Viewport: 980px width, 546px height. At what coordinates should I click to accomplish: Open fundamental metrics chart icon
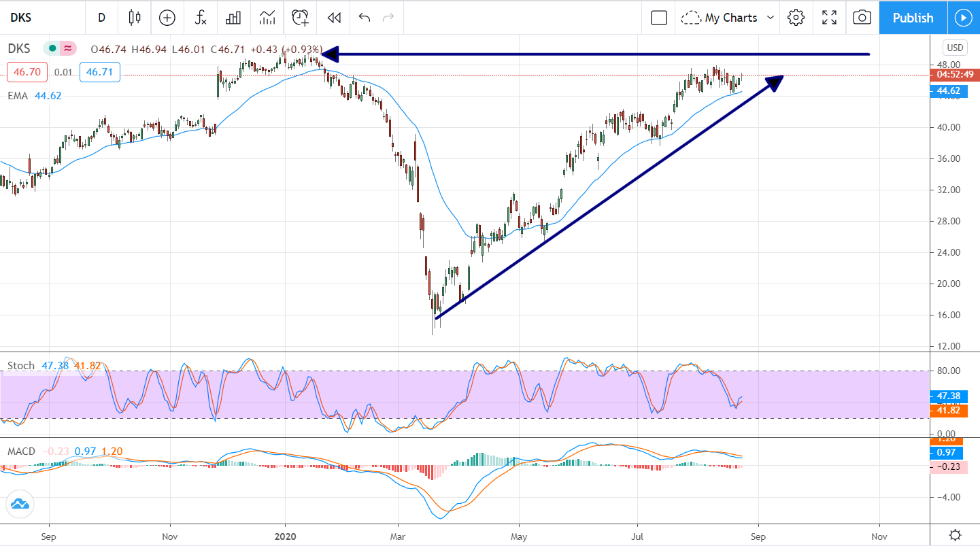tap(267, 18)
